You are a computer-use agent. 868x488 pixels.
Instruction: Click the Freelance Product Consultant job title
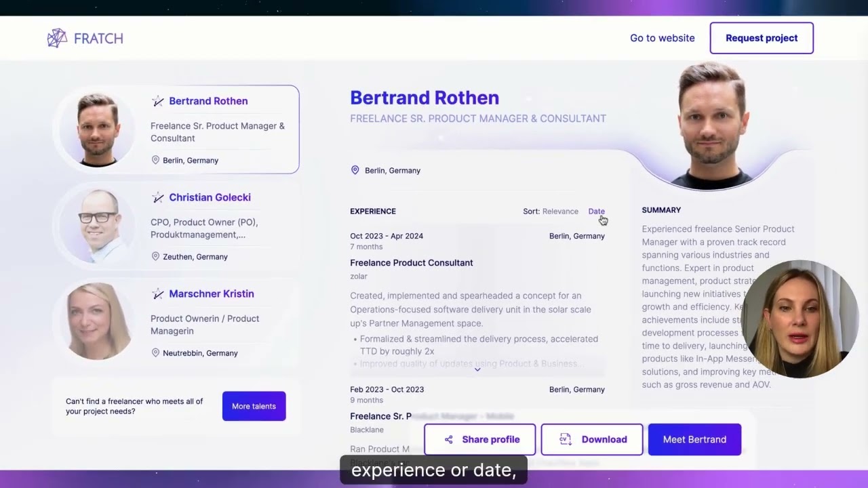pos(412,263)
